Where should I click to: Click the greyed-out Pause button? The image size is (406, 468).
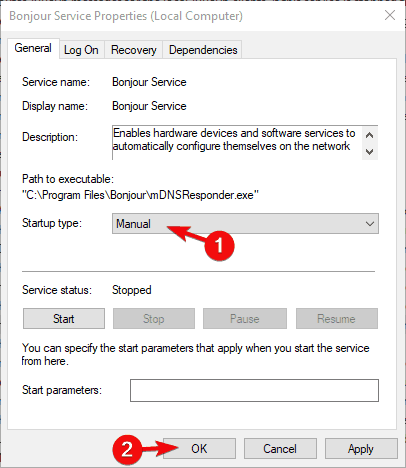tap(245, 319)
